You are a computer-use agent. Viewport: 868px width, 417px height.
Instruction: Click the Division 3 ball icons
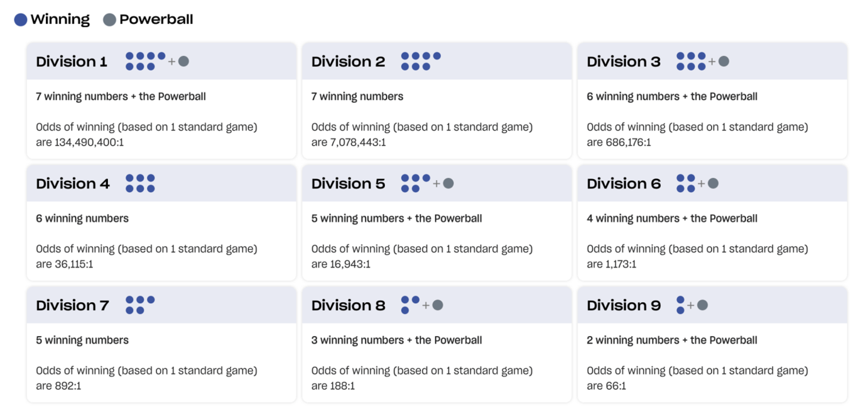tap(702, 62)
